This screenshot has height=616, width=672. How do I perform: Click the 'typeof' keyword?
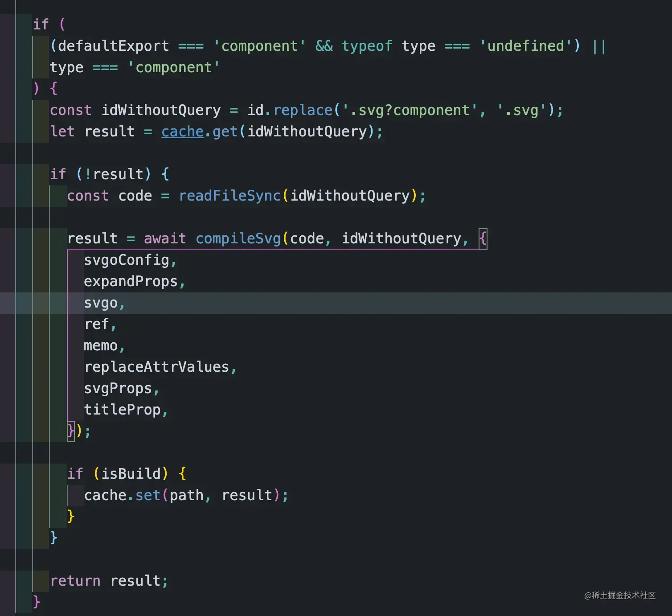(x=367, y=46)
